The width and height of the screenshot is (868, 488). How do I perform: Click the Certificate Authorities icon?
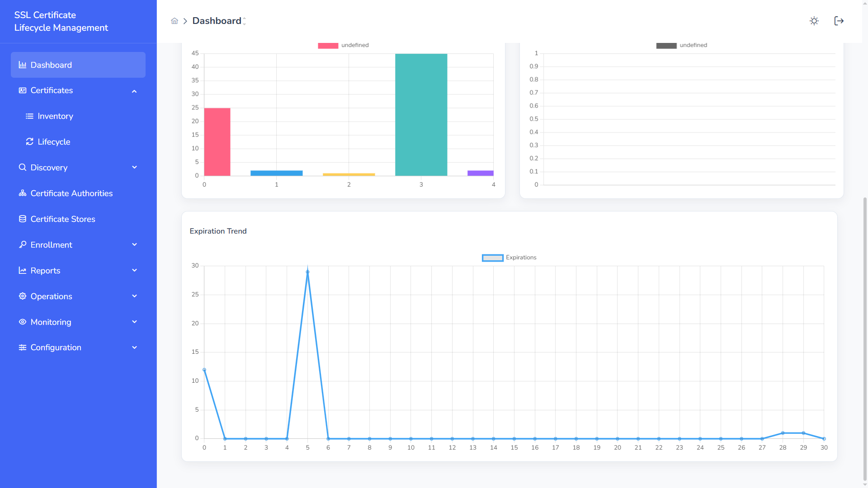[22, 193]
